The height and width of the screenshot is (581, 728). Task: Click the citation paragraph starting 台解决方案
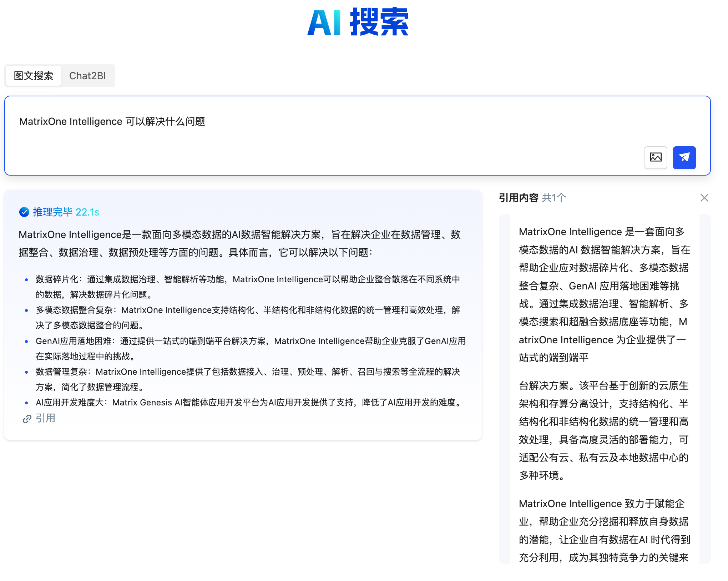click(604, 431)
